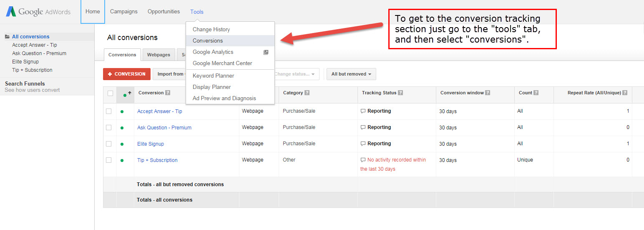This screenshot has width=644, height=230.
Task: Open the Google Analytics external link icon
Action: (x=266, y=52)
